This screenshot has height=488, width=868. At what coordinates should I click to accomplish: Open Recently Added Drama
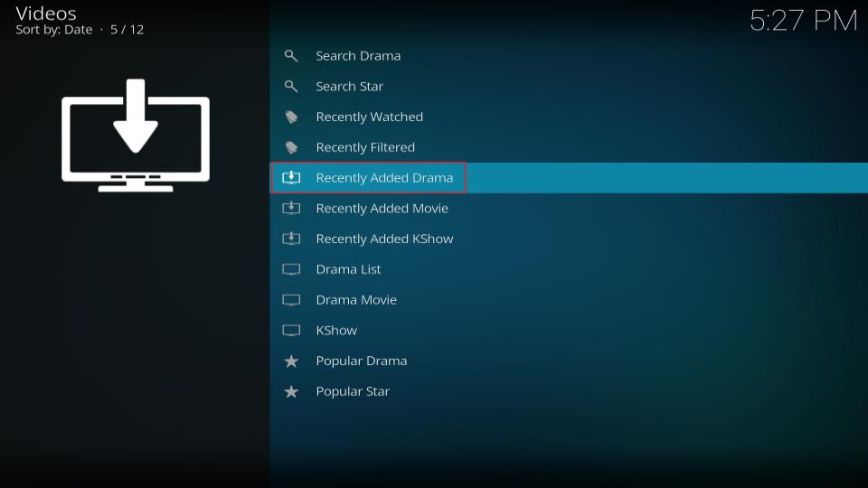[x=569, y=178]
